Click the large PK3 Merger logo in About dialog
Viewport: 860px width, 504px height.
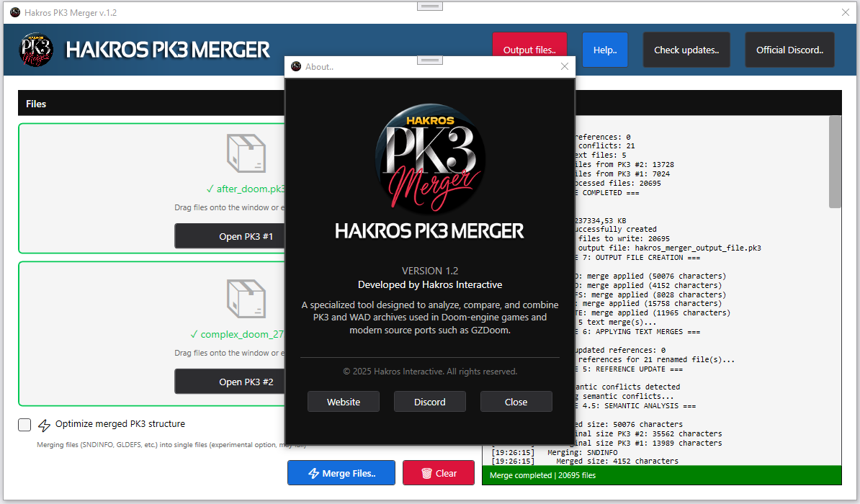click(430, 158)
